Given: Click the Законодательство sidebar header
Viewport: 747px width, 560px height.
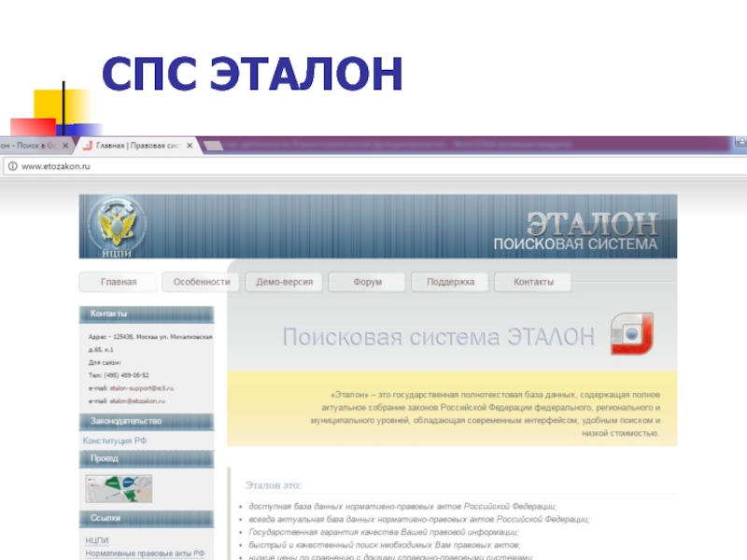Looking at the screenshot, I should coord(147,422).
